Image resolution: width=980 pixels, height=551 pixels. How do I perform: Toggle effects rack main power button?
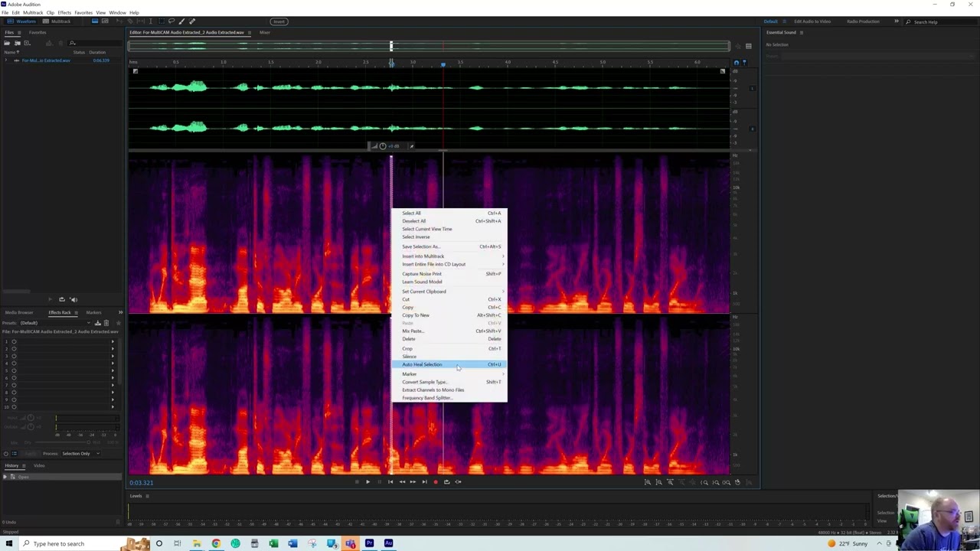point(5,453)
